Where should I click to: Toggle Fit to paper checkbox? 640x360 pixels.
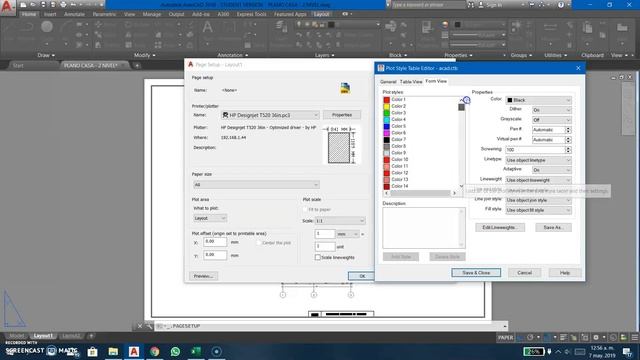(x=305, y=209)
